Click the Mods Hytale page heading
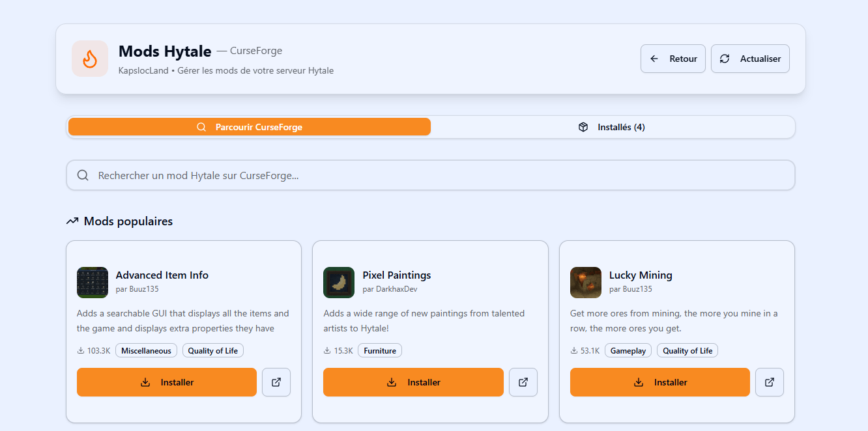Viewport: 868px width, 431px height. [x=165, y=51]
